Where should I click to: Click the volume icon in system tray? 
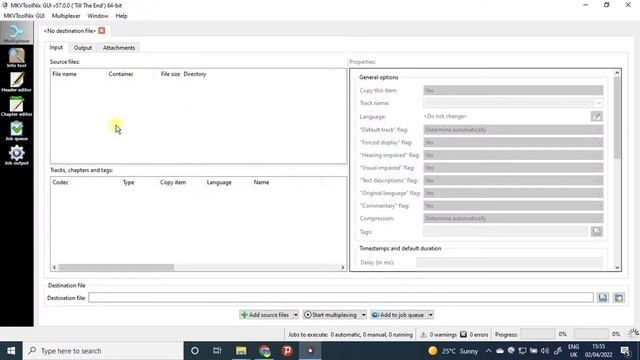544,351
